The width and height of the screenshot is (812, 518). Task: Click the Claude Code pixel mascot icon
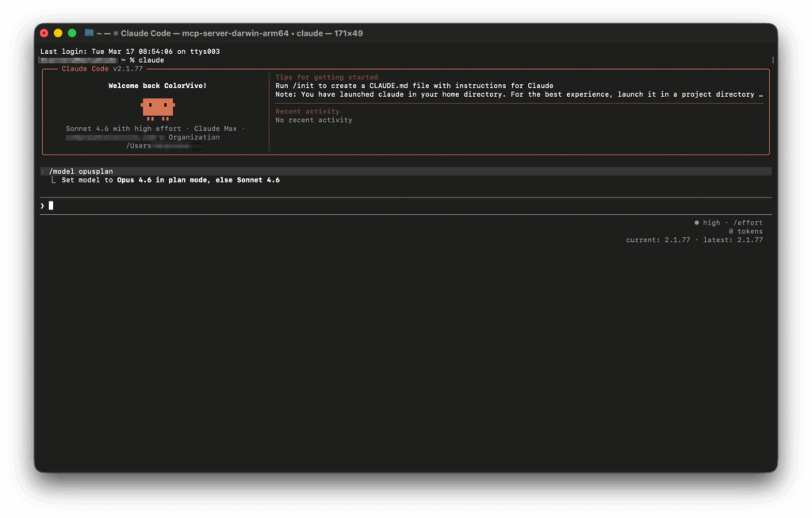(158, 108)
